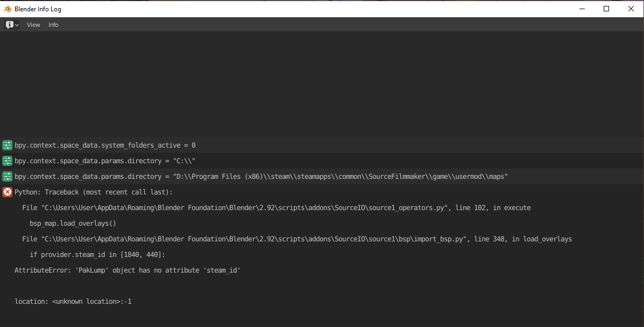Screen dimensions: 644x327
Task: Click the green icon beside the C:\ directory line
Action: pyautogui.click(x=7, y=161)
